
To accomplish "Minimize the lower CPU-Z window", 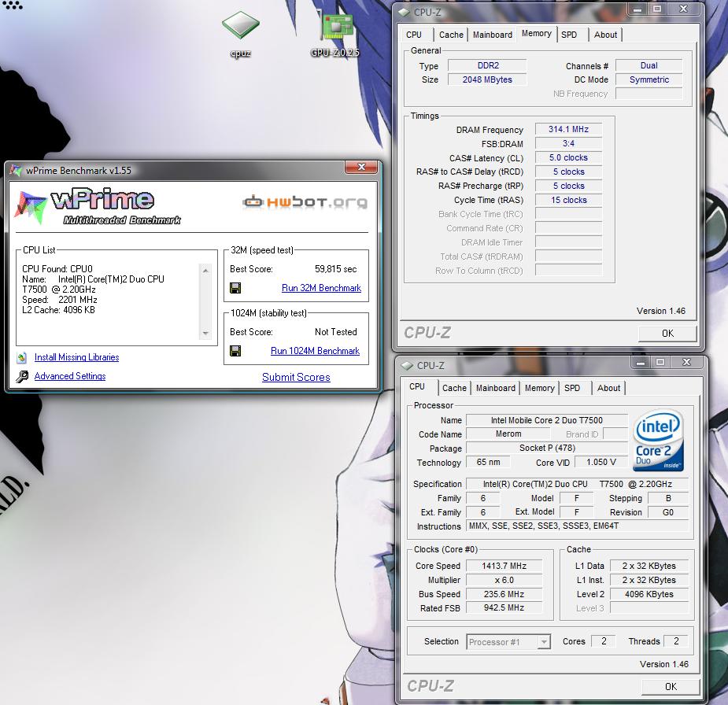I will (x=641, y=363).
